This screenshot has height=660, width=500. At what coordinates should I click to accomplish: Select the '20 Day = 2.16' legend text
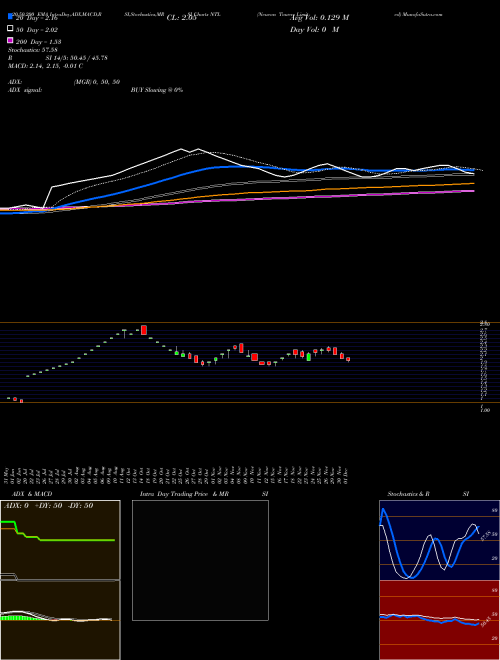[36, 18]
